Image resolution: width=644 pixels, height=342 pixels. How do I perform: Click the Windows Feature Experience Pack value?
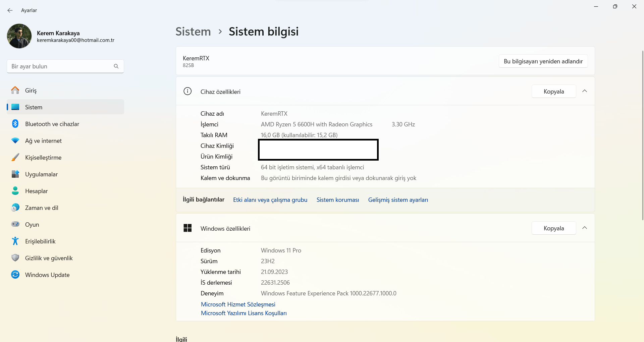click(329, 293)
